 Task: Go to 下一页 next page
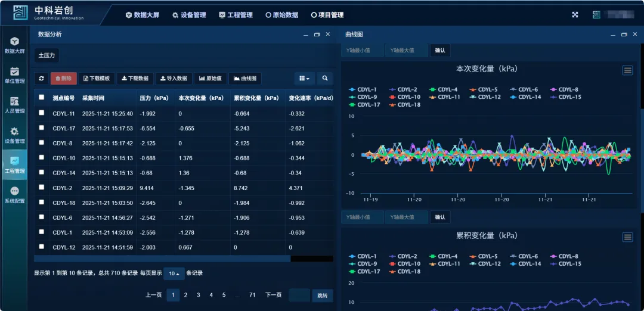point(274,295)
